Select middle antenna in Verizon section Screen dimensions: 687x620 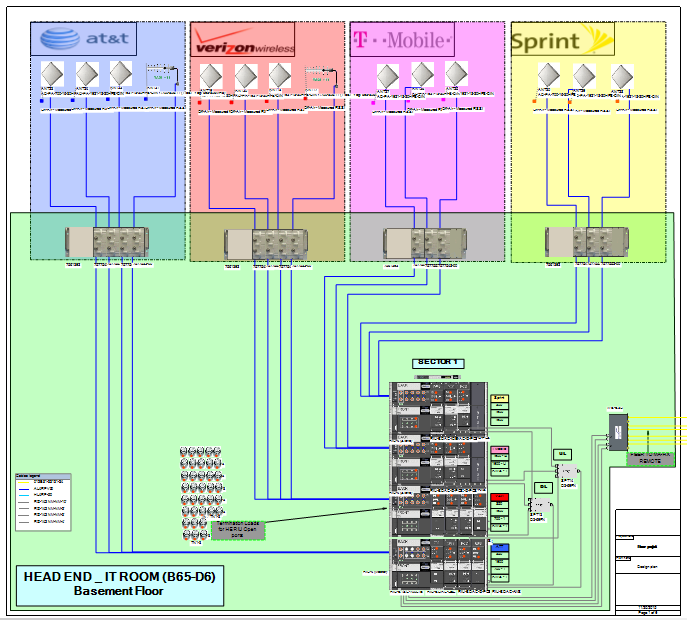point(245,76)
